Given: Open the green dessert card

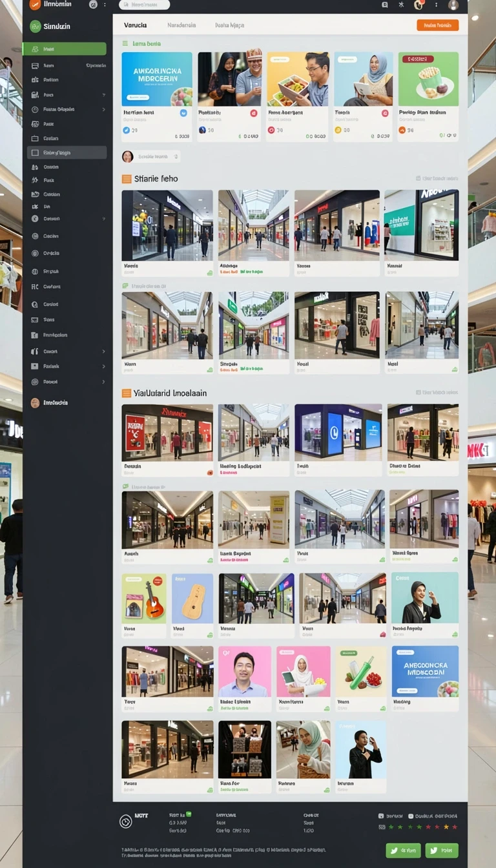Looking at the screenshot, I should [428, 97].
